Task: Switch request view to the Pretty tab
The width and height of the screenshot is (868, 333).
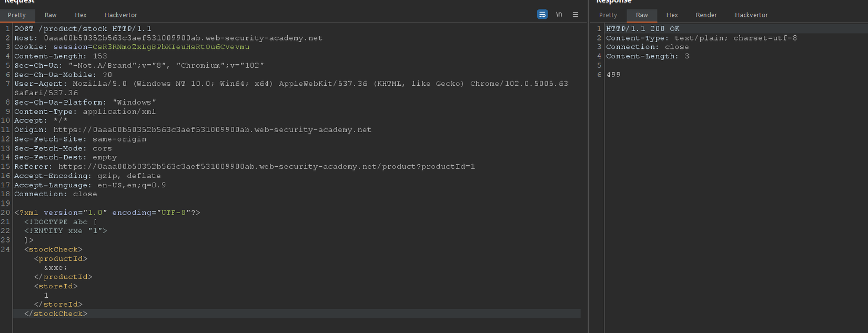Action: pyautogui.click(x=17, y=15)
